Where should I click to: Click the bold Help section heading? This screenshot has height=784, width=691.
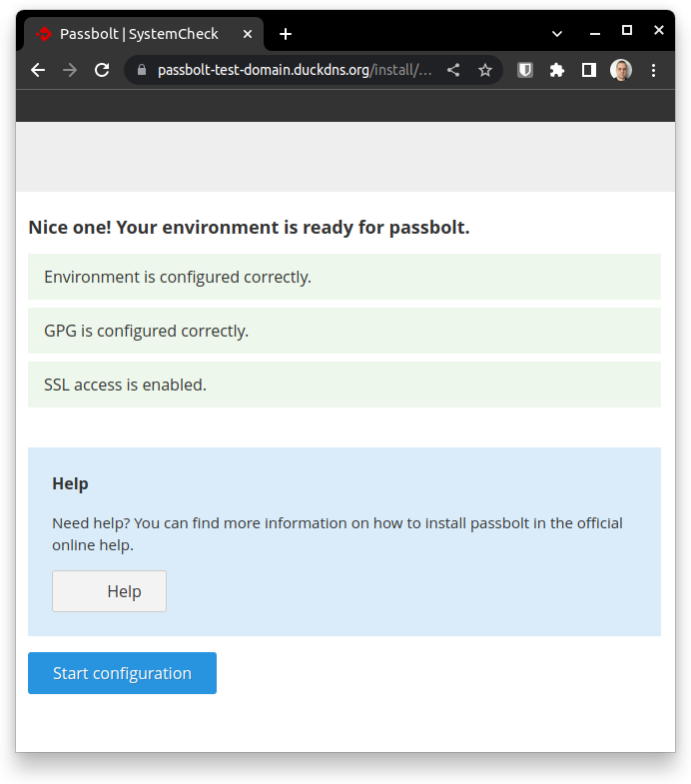(71, 484)
